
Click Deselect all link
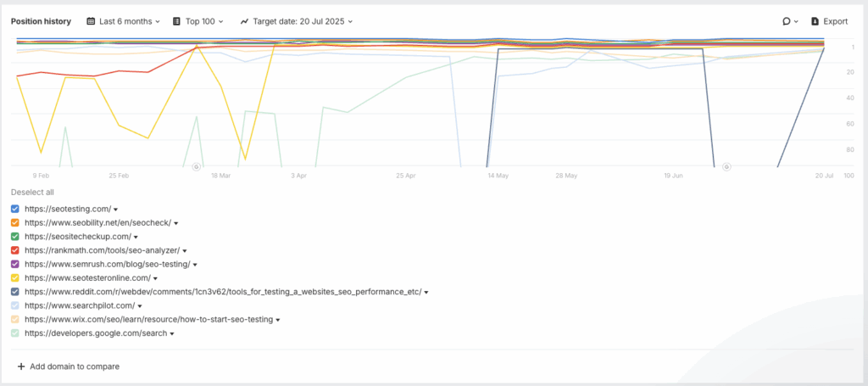(32, 193)
